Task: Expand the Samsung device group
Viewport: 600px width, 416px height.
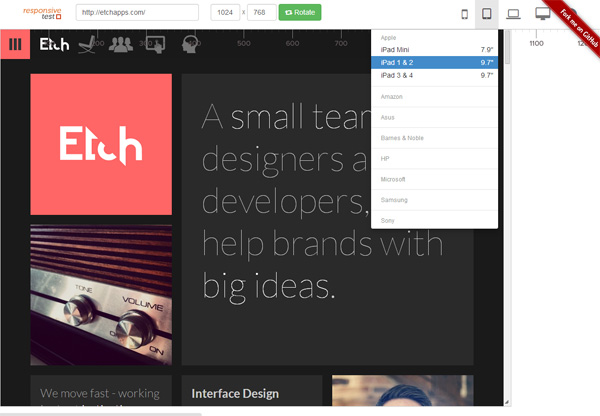Action: [x=434, y=200]
